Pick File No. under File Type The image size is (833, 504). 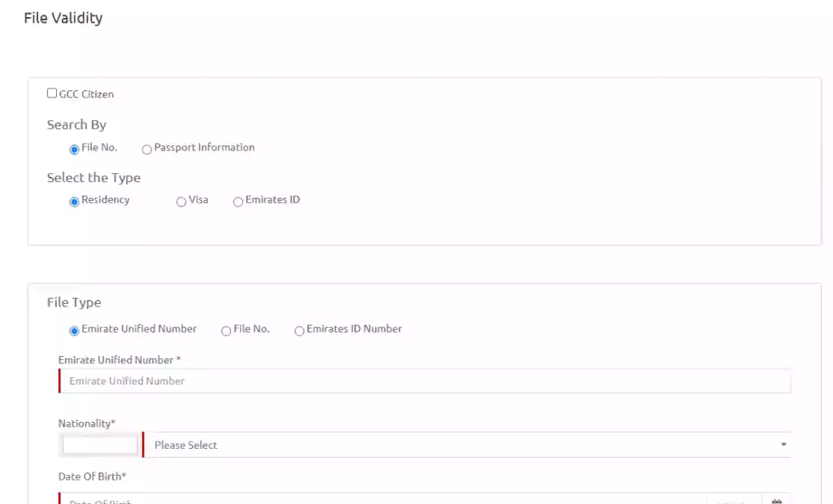coord(226,331)
